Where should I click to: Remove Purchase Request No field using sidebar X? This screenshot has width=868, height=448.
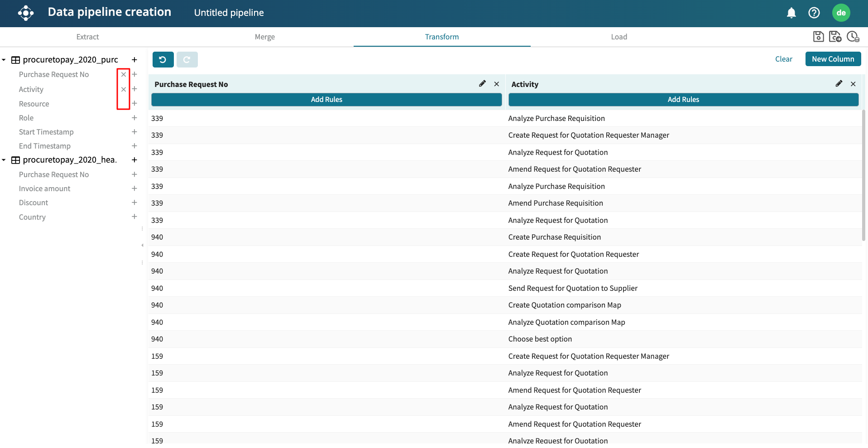click(124, 75)
